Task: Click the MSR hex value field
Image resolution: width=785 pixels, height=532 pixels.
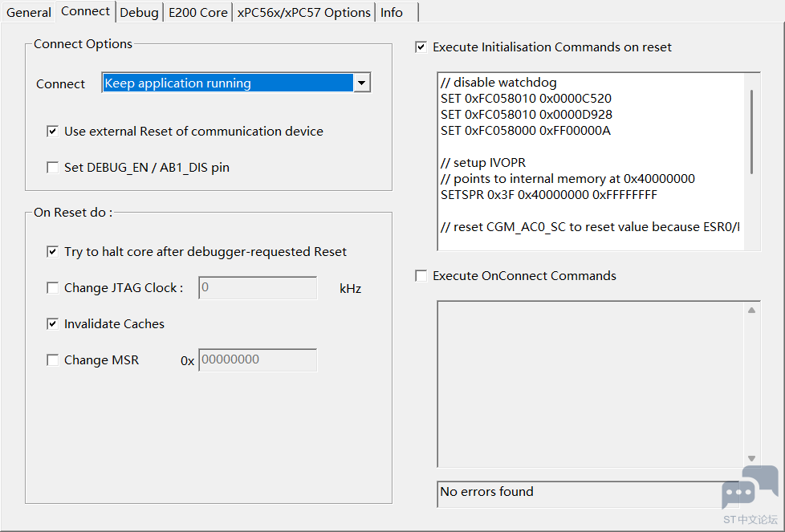Action: [x=258, y=360]
